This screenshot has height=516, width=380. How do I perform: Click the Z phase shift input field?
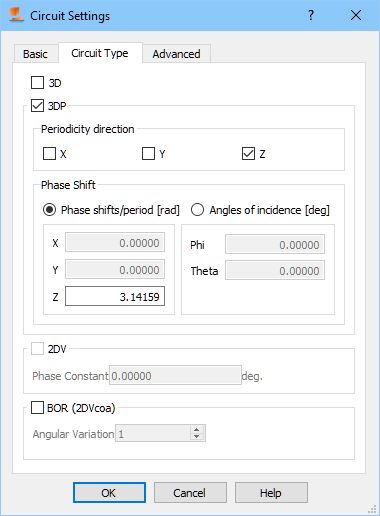[115, 296]
